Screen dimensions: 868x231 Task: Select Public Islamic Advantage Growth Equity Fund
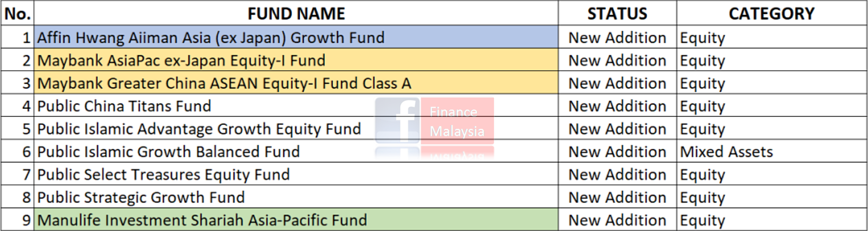pyautogui.click(x=199, y=129)
